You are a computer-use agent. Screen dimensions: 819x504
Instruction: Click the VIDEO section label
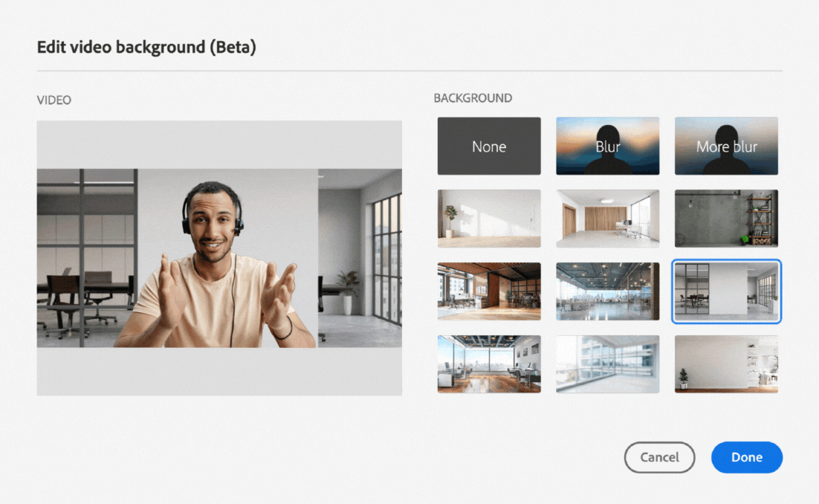(54, 100)
